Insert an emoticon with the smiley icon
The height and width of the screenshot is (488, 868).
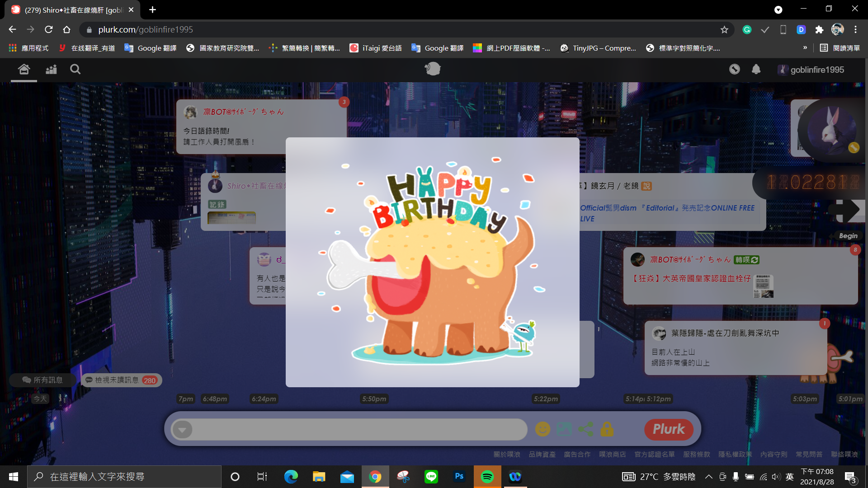[542, 429]
